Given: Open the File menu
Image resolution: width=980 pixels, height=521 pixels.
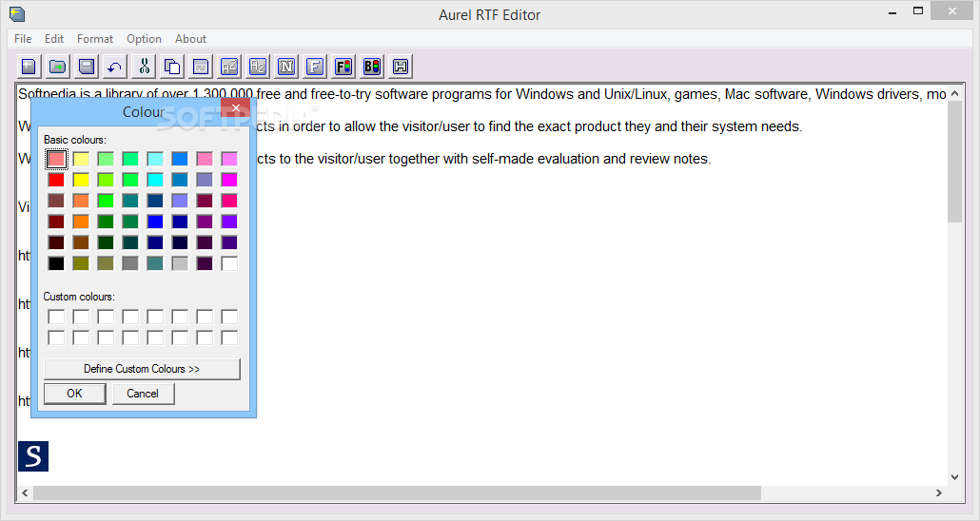Looking at the screenshot, I should click(x=23, y=39).
